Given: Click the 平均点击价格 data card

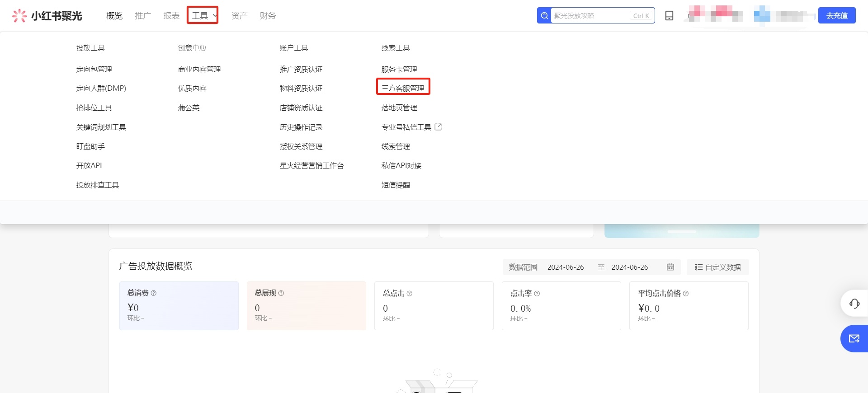Looking at the screenshot, I should 689,306.
